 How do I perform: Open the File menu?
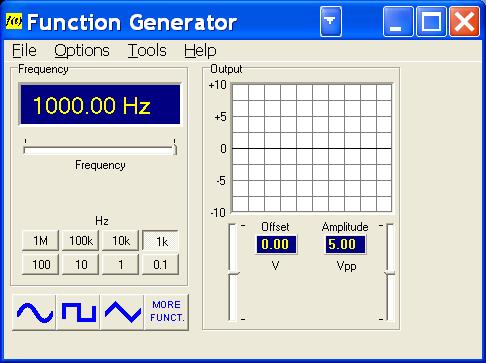(x=24, y=51)
